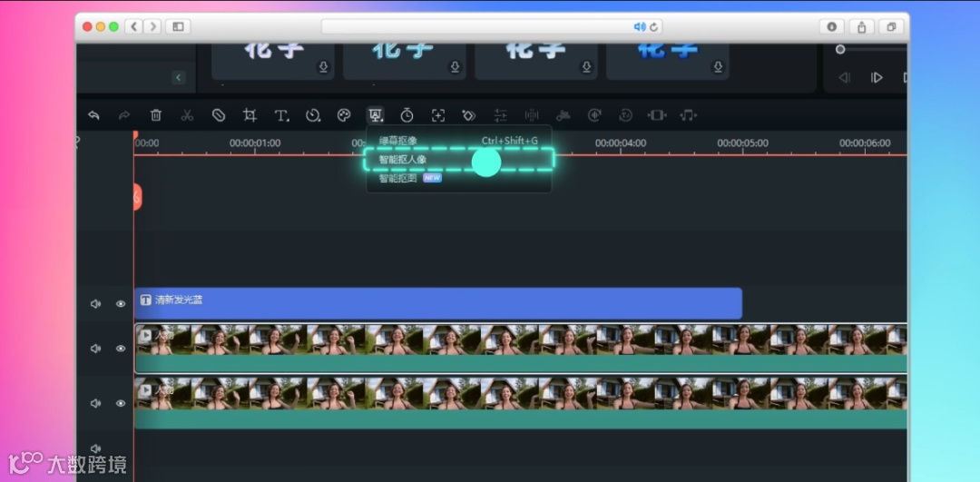Click the audio waveform split icon
Screen dimensions: 980x482
pyautogui.click(x=532, y=115)
